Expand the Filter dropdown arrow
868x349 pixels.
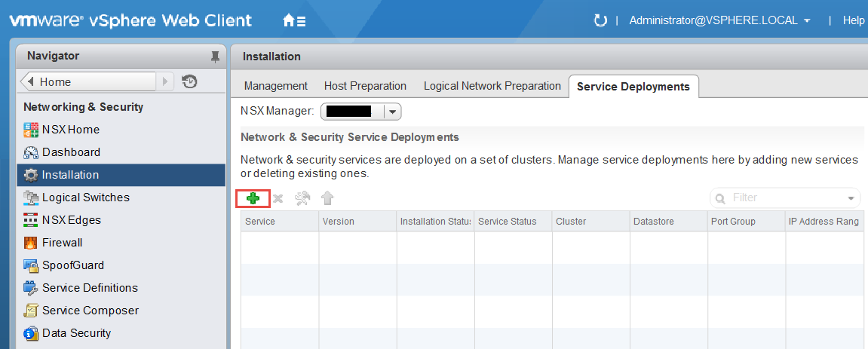(851, 198)
